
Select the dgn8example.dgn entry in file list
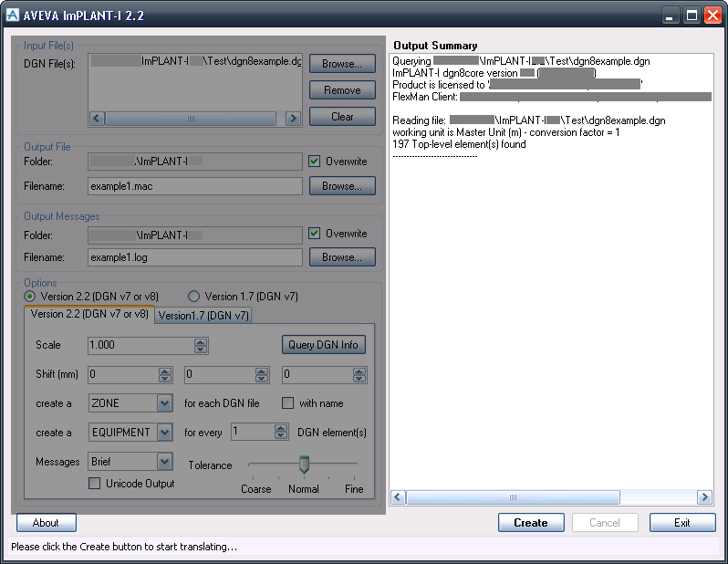coord(195,61)
